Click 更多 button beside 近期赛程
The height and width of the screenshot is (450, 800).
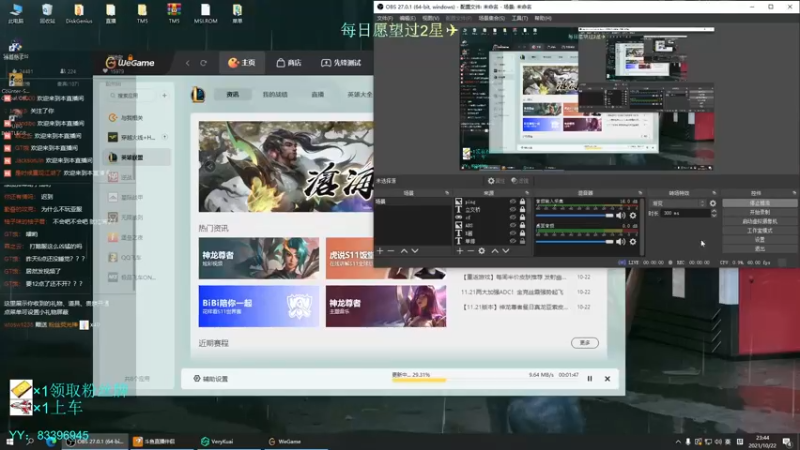585,343
